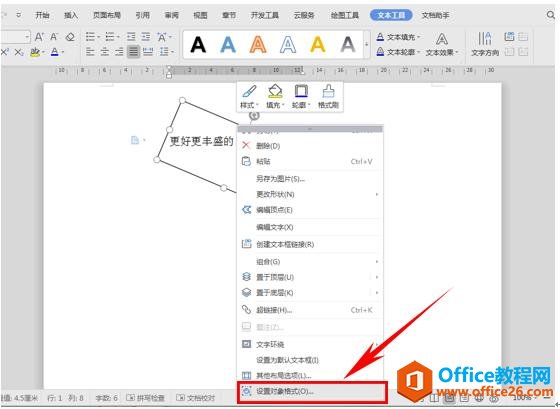Decrease font size with the A- icon
The image size is (560, 409).
point(54,36)
